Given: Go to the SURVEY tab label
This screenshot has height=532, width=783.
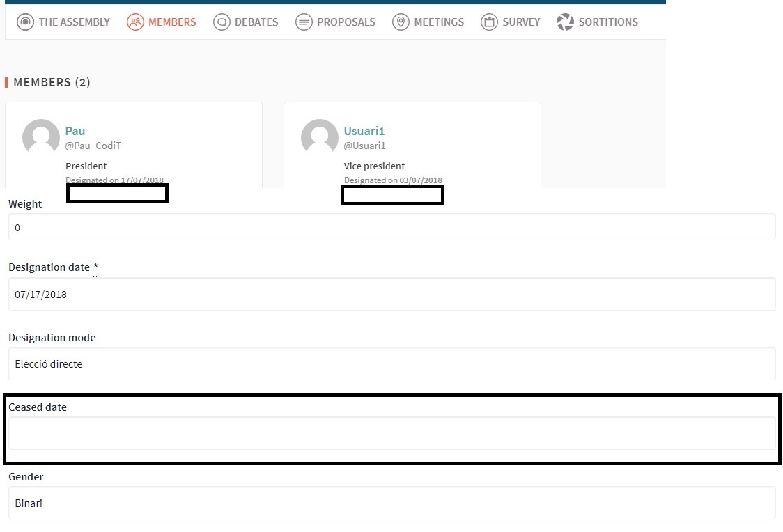Looking at the screenshot, I should tap(521, 22).
